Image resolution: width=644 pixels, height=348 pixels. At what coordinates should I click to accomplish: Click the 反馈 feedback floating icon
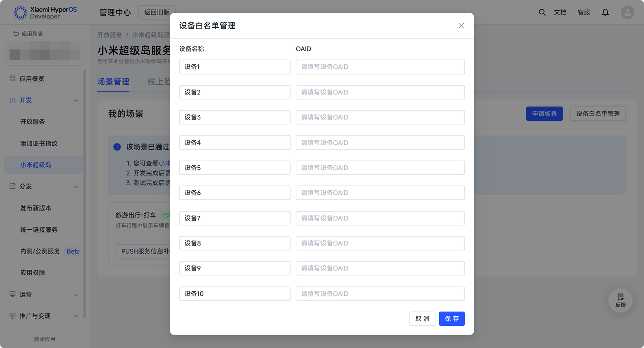coord(620,300)
